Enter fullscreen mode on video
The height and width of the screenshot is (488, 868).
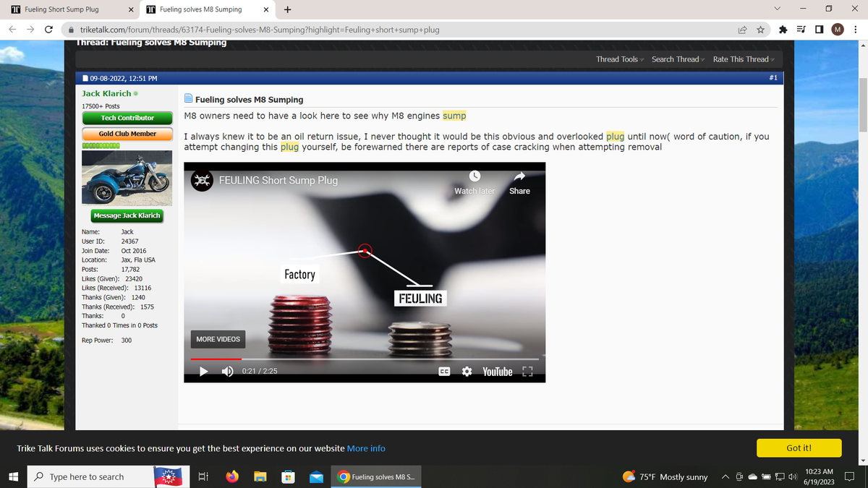pos(527,372)
